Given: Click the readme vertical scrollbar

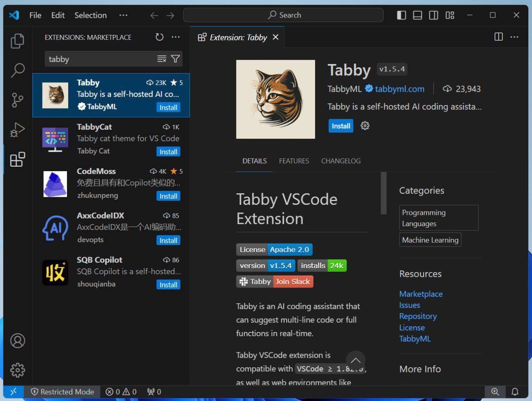Looking at the screenshot, I should [x=384, y=193].
